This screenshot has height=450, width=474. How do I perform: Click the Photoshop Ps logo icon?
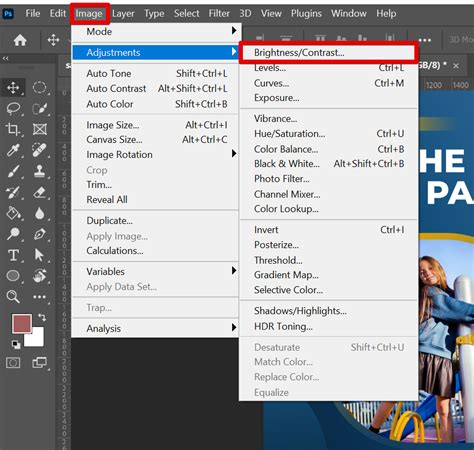8,14
